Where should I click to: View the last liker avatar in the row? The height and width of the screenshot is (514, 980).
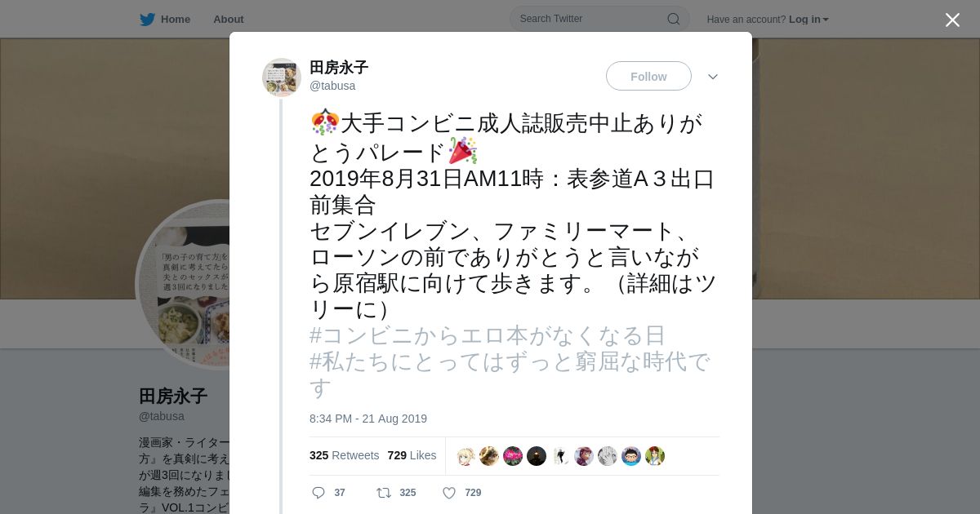point(655,456)
